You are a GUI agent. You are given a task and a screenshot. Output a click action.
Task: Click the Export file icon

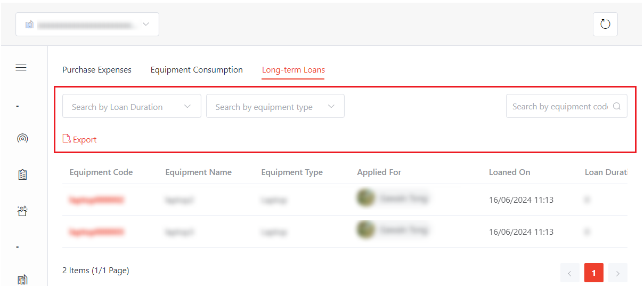click(67, 139)
